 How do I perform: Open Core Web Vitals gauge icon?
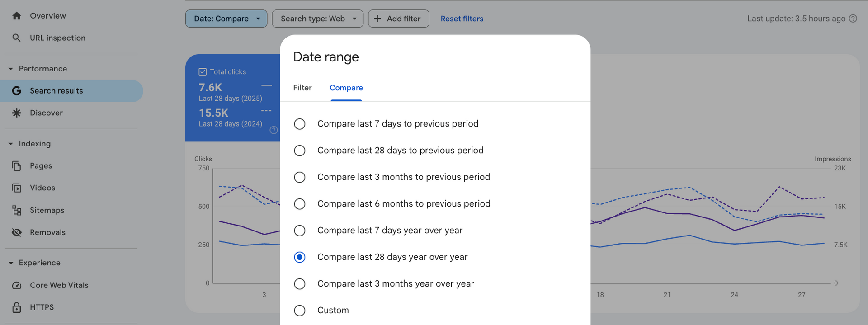click(x=17, y=285)
